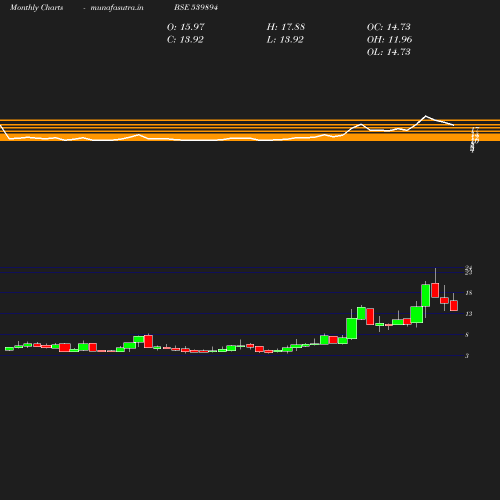
Task: Click the 'OH: 11.96' reading
Action: (389, 40)
